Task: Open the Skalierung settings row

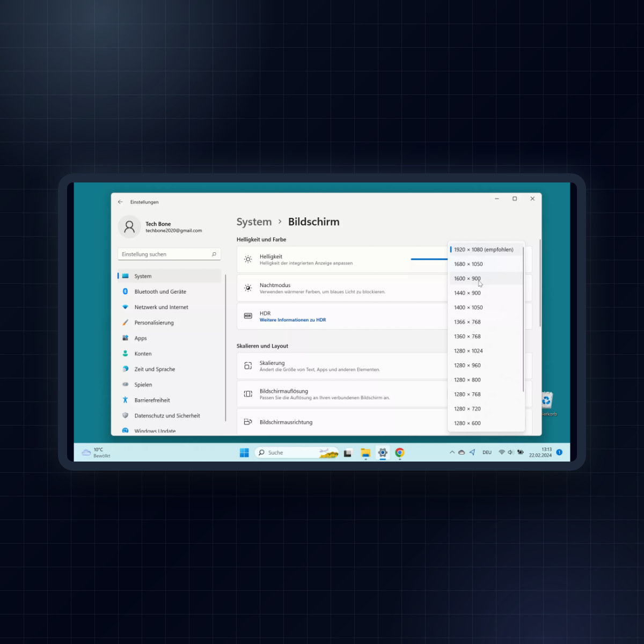Action: click(x=342, y=366)
